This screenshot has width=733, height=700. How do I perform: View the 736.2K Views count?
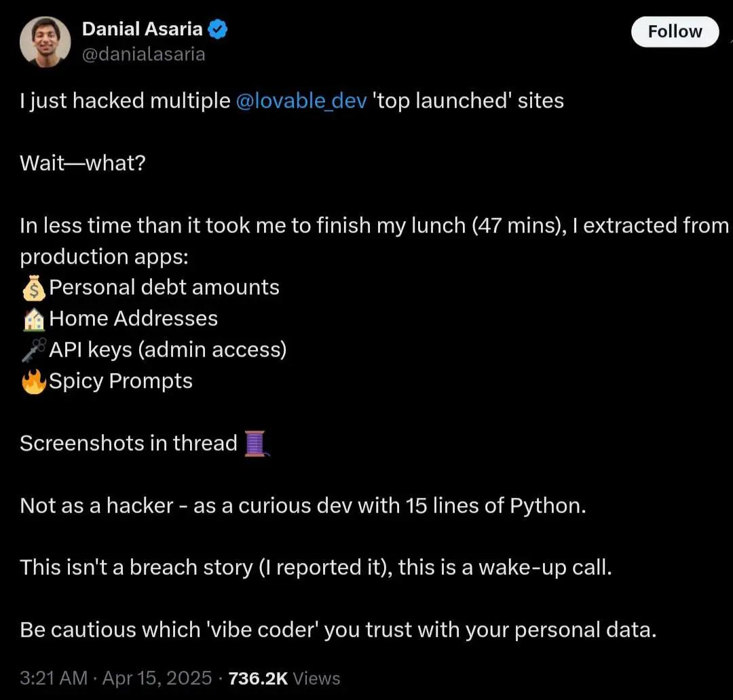284,678
